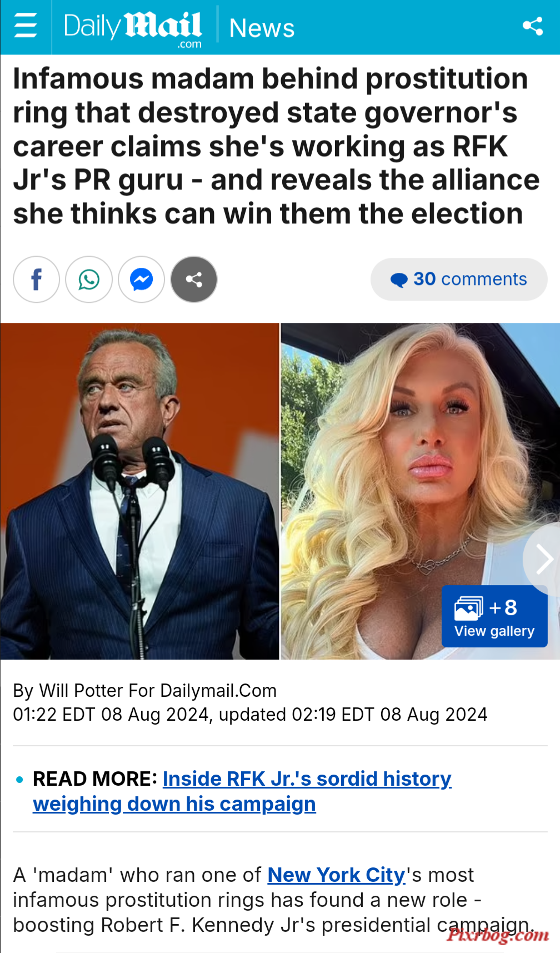Viewport: 560px width, 953px height.
Task: Tap the blonde woman photo
Action: pos(420,491)
